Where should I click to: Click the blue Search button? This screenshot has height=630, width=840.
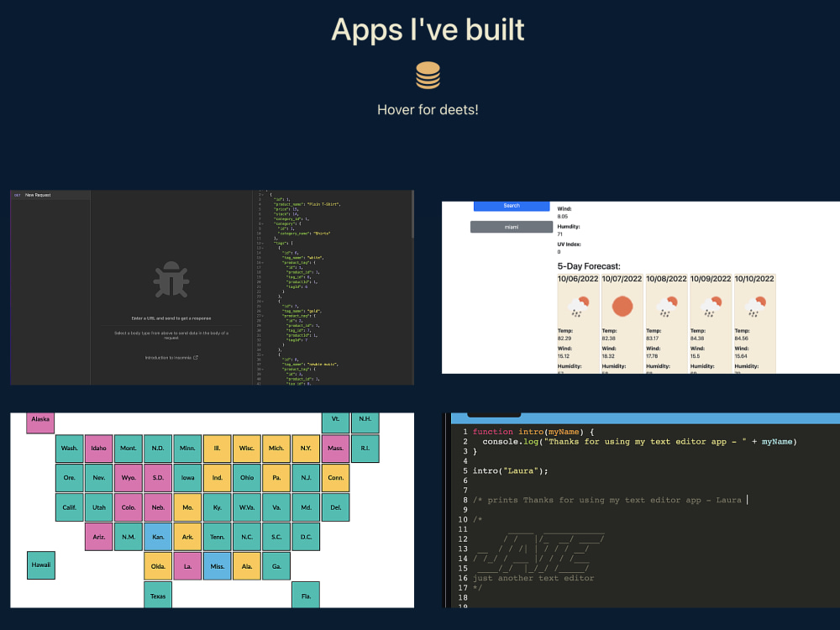pyautogui.click(x=512, y=206)
